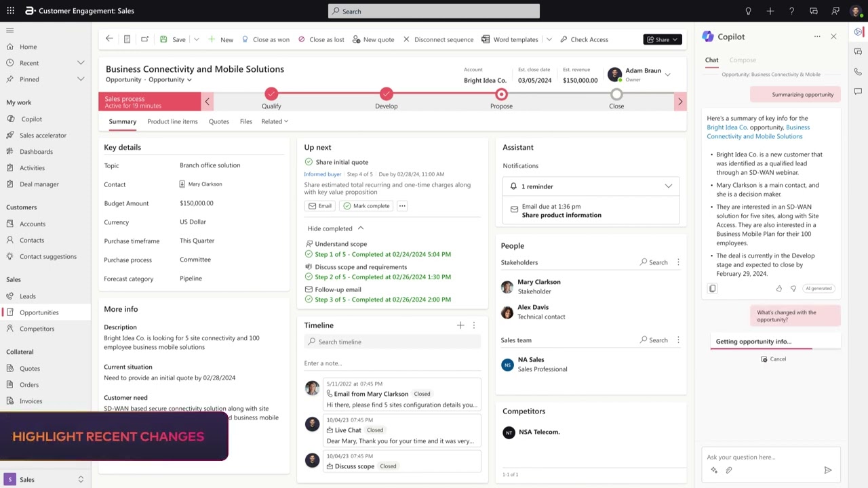This screenshot has width=868, height=488.
Task: Open the Related tab dropdown
Action: (275, 121)
